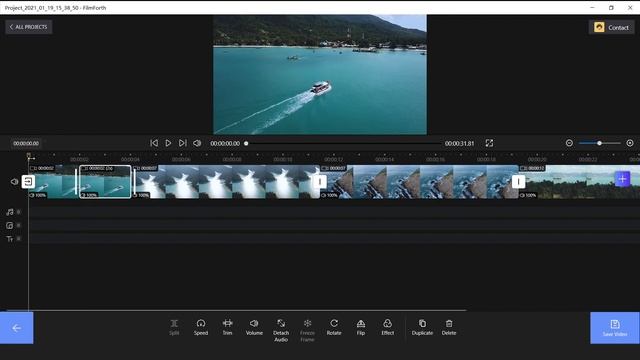The image size is (640, 360).
Task: Skip to next frame control
Action: (182, 143)
